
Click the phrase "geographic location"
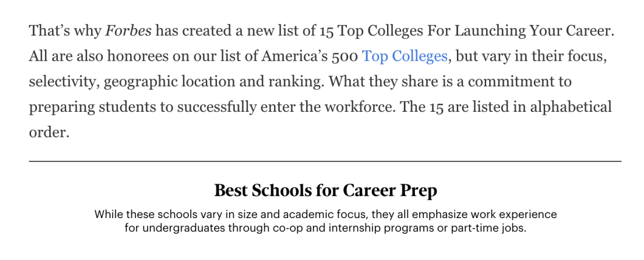[x=162, y=81]
